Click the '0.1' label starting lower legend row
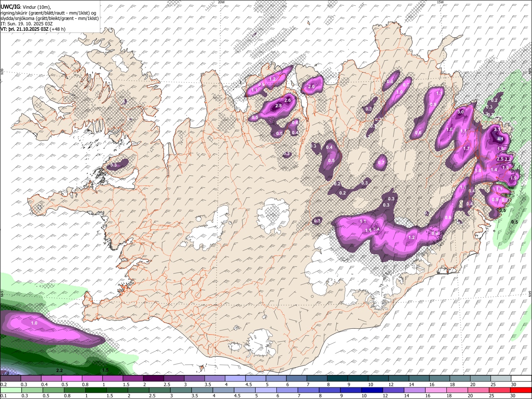The width and height of the screenshot is (532, 399). (4, 396)
